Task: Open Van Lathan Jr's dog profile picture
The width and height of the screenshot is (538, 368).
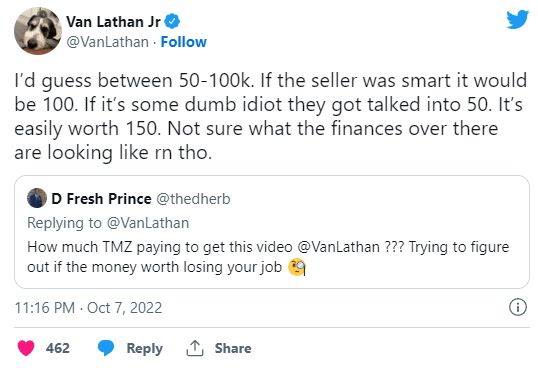Action: coord(38,31)
